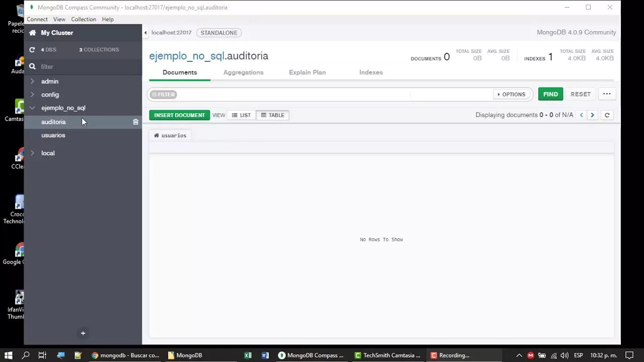Collapse the ejemplo_no_sql database
This screenshot has height=362, width=644.
[32, 108]
